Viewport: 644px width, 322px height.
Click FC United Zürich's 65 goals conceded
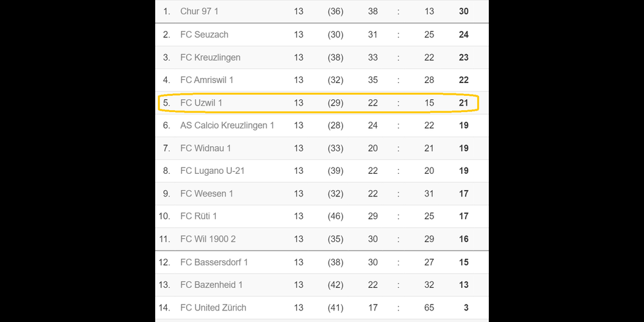pos(429,307)
